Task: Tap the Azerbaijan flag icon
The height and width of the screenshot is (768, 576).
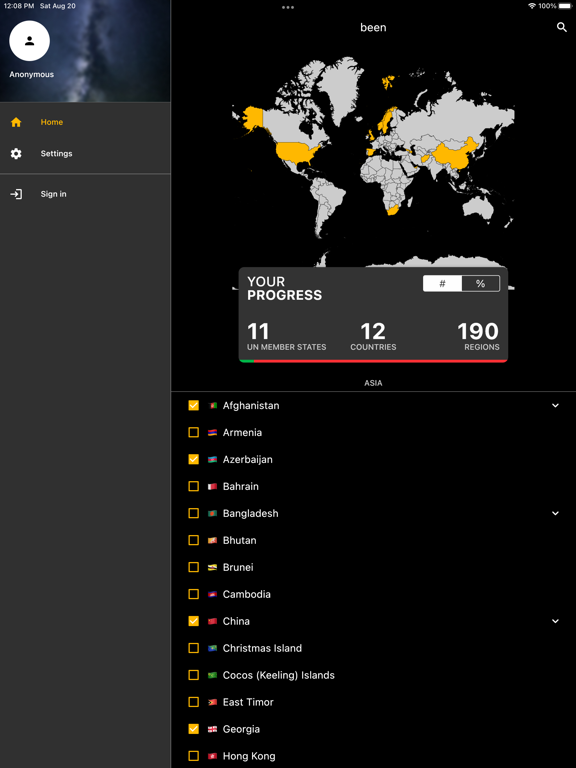Action: pyautogui.click(x=212, y=459)
